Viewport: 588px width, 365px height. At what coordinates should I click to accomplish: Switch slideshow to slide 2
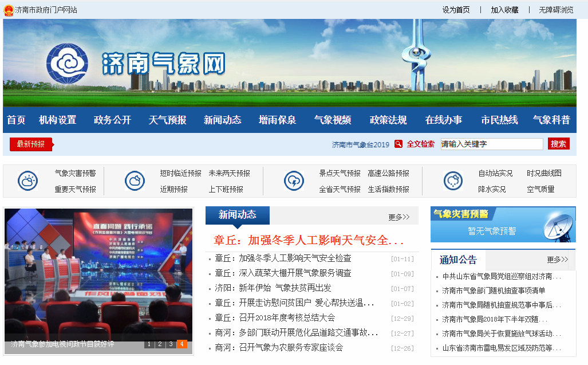(160, 344)
